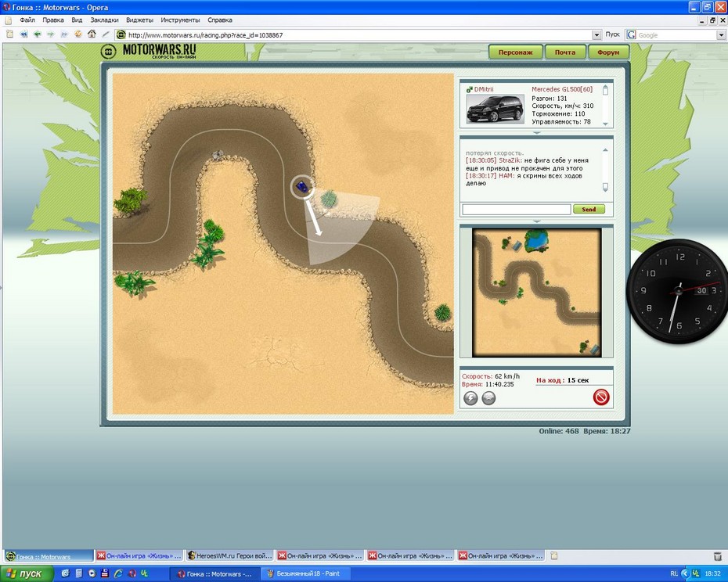The width and height of the screenshot is (728, 582).
Task: Click the floppy disk quick launch icon
Action: point(105,573)
